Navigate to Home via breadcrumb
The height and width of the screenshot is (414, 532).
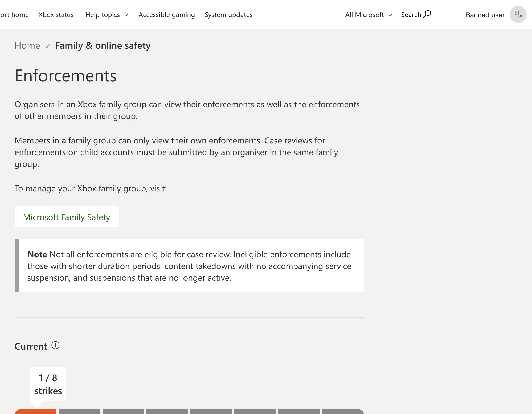pyautogui.click(x=27, y=45)
